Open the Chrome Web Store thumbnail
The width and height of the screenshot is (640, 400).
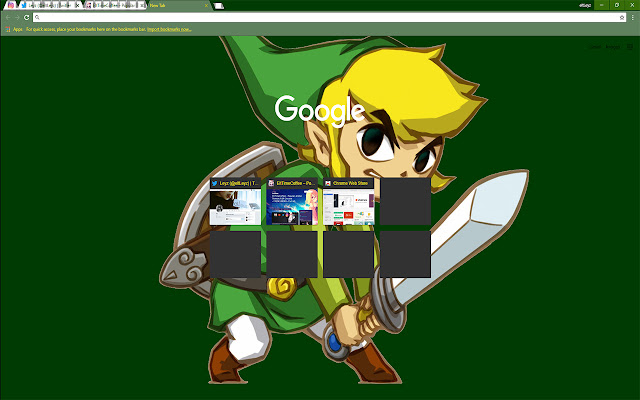[349, 201]
